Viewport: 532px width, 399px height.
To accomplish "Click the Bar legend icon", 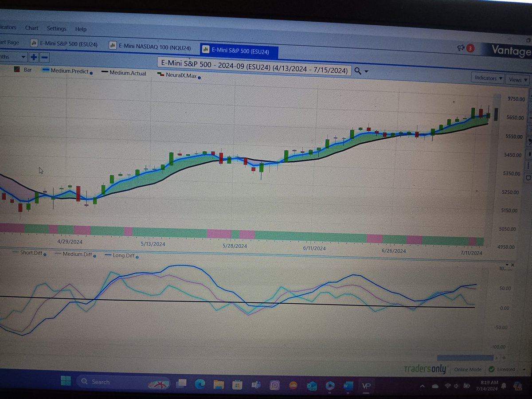I will click(x=17, y=70).
